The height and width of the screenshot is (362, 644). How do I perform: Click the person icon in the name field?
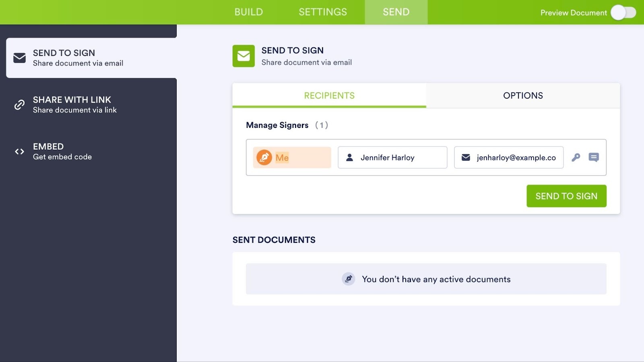[350, 158]
